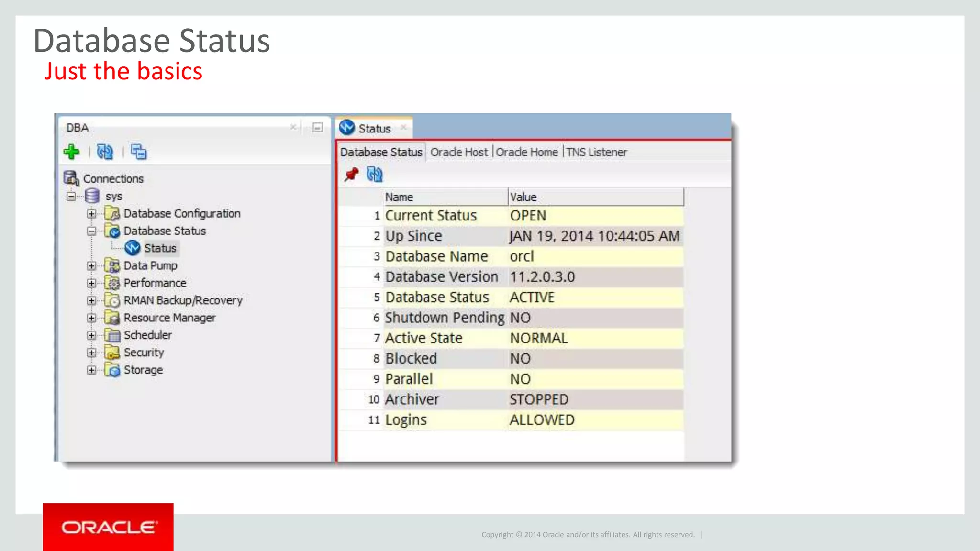Click the 11.2.0.3.0 version value
The image size is (980, 551).
[596, 277]
